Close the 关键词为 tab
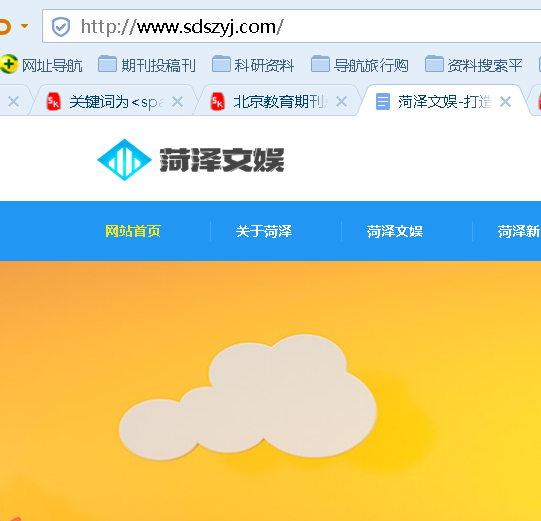Screen dimensions: 541x521 click(x=178, y=102)
